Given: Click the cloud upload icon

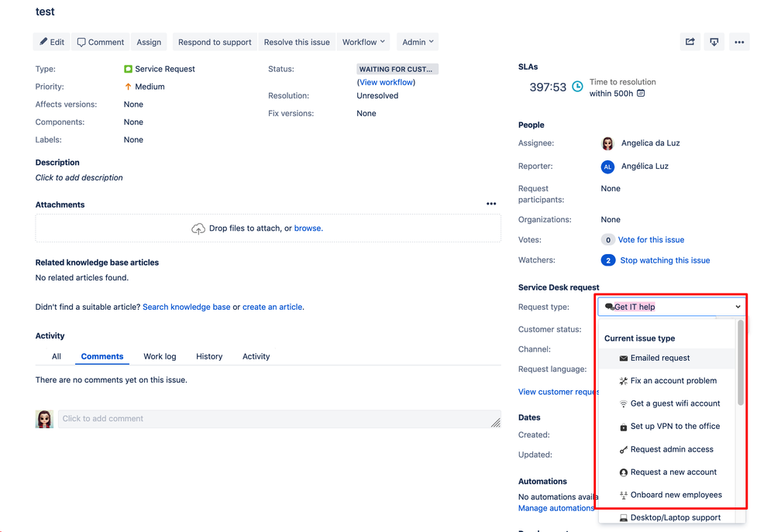Looking at the screenshot, I should (x=198, y=228).
